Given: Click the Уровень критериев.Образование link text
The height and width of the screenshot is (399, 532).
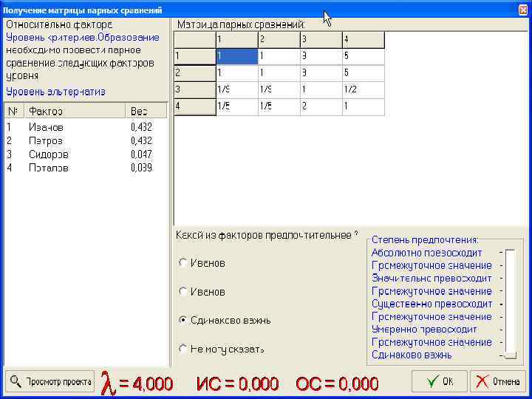Looking at the screenshot, I should click(83, 38).
